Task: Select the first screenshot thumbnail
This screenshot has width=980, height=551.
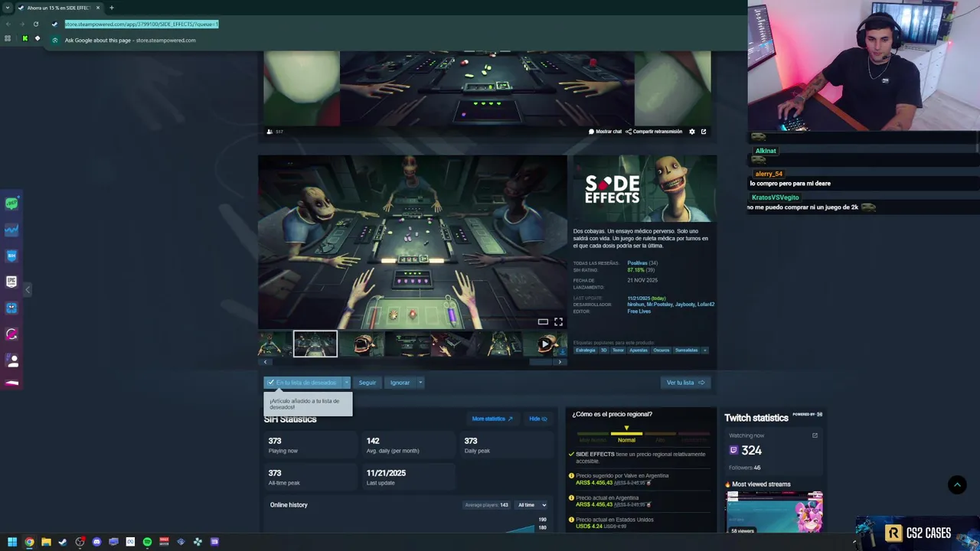Action: click(x=274, y=344)
